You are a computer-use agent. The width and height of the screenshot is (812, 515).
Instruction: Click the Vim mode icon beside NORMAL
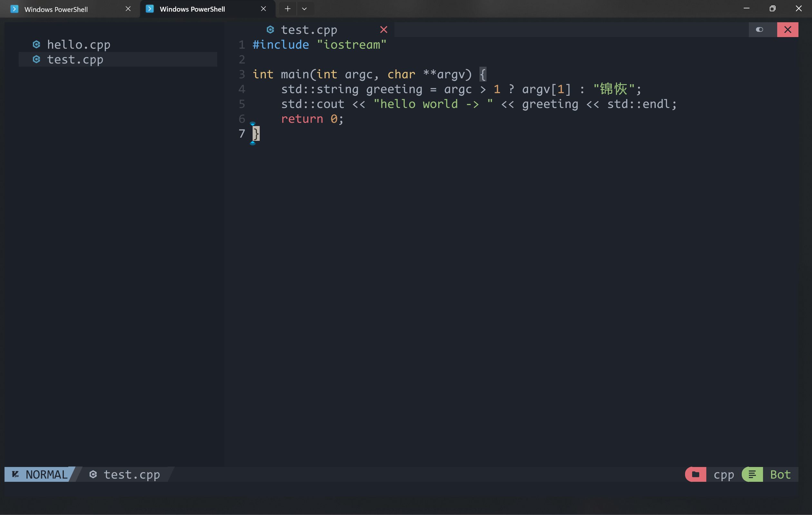15,474
